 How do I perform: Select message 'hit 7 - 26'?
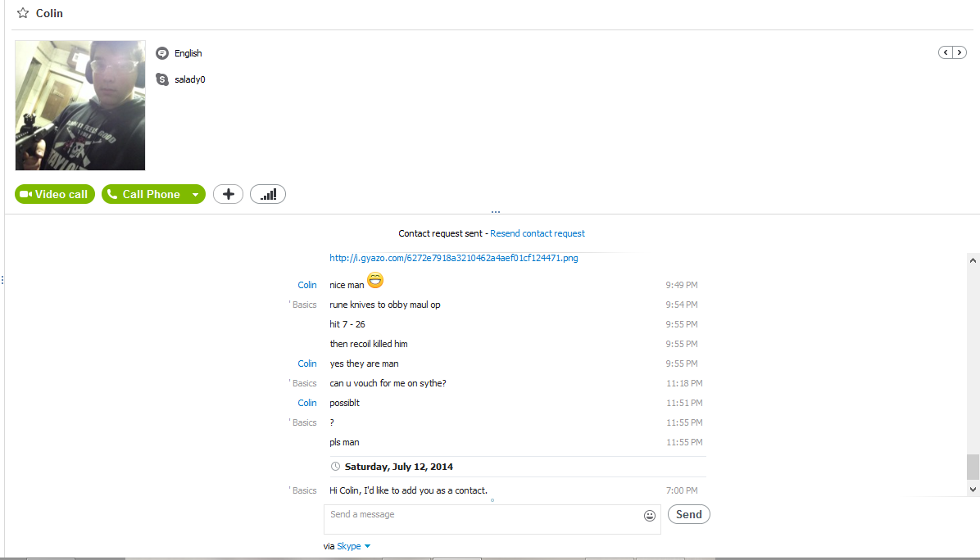click(x=347, y=324)
